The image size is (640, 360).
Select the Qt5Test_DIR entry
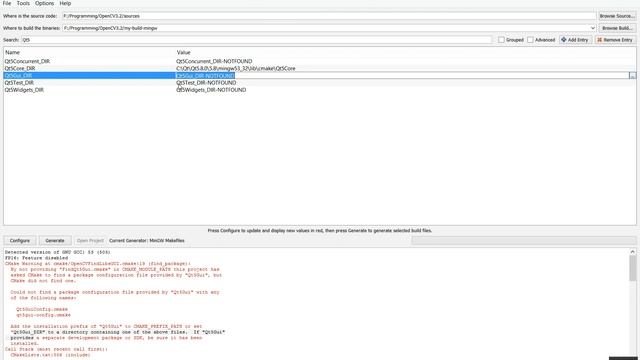(19, 83)
